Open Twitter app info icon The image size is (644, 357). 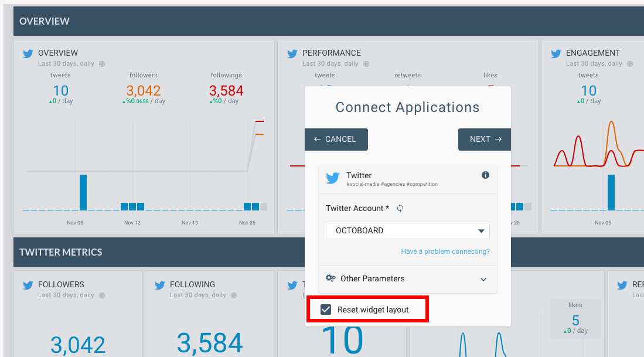point(485,175)
